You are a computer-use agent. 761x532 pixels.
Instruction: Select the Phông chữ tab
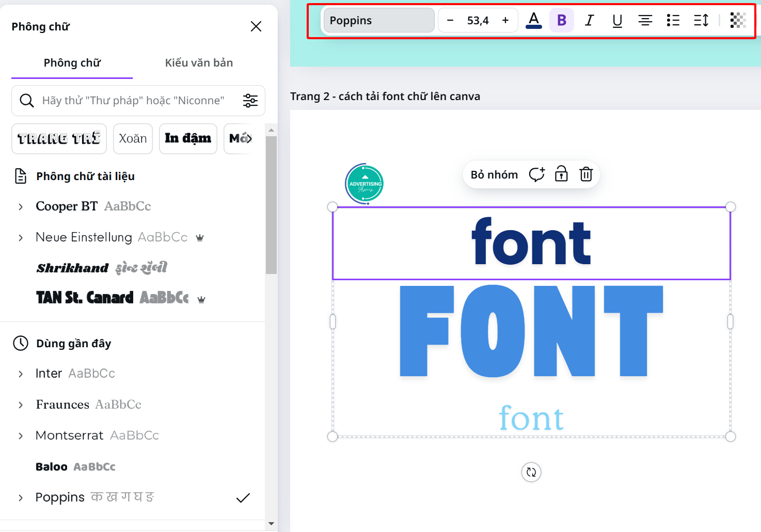tap(72, 62)
